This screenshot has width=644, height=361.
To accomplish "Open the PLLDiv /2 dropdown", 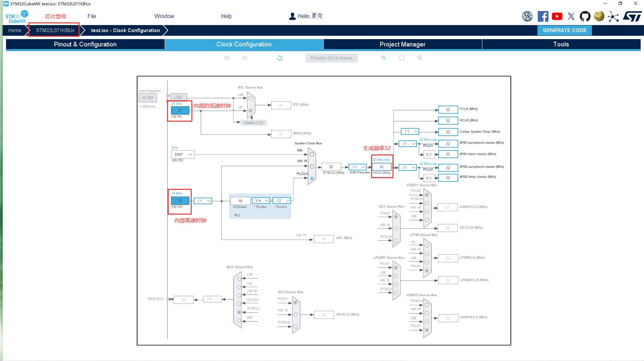I will [282, 201].
